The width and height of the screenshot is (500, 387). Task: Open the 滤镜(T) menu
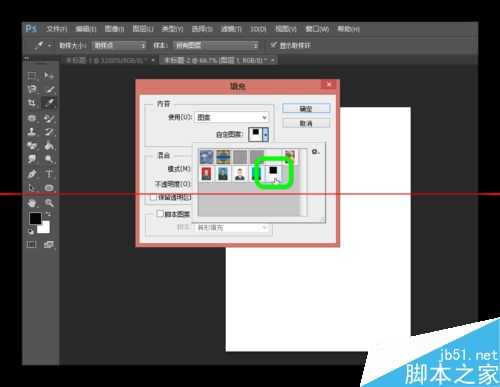click(x=231, y=29)
